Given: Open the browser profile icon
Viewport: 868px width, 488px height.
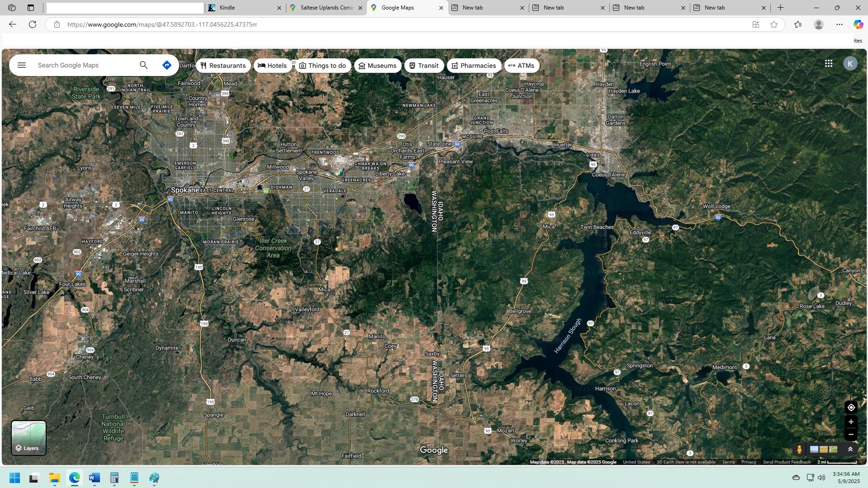Looking at the screenshot, I should pos(818,24).
